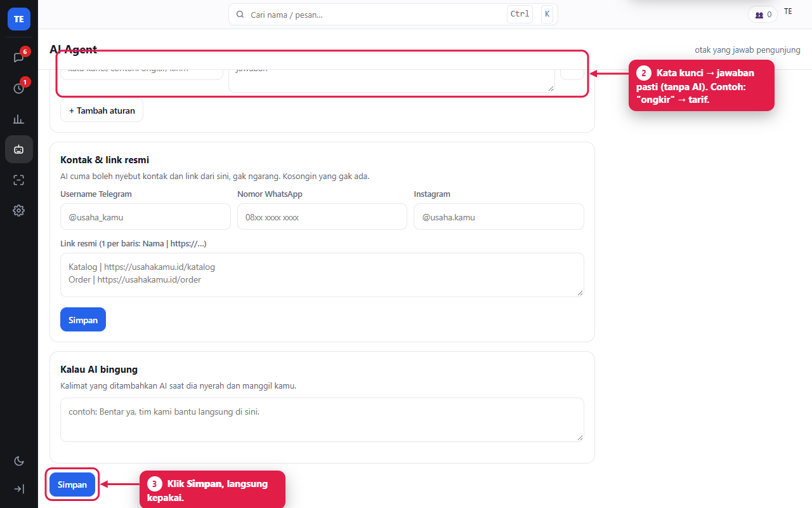Screen dimensions: 812x508
Task: Open the scan frame icon in sidebar
Action: tap(19, 180)
